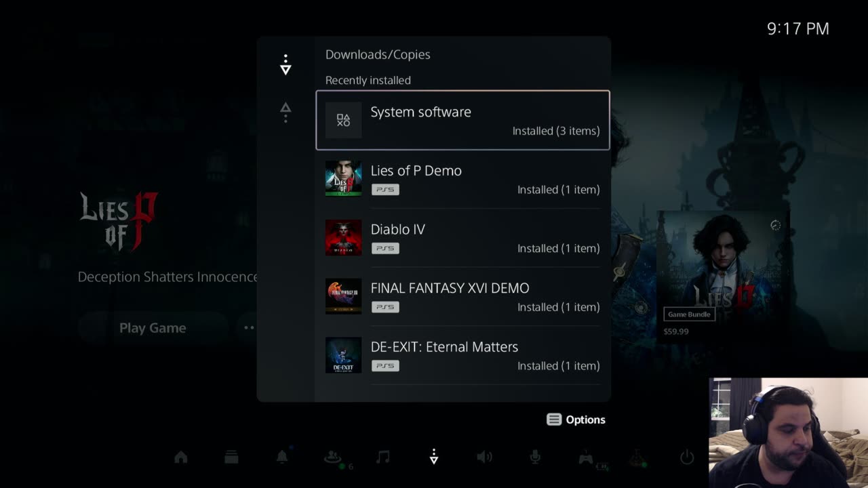Open the Switcher stacked-cards icon
Screen dimensions: 868x488
pos(231,457)
